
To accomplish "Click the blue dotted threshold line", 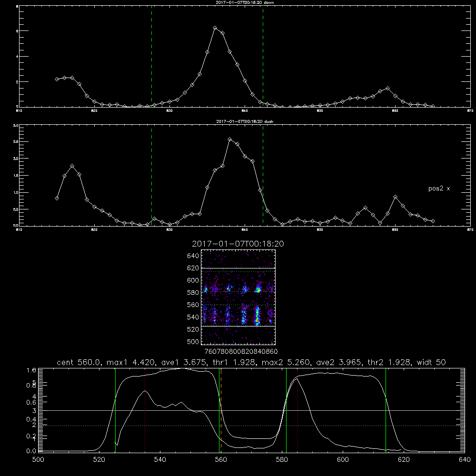I will click(x=251, y=426).
